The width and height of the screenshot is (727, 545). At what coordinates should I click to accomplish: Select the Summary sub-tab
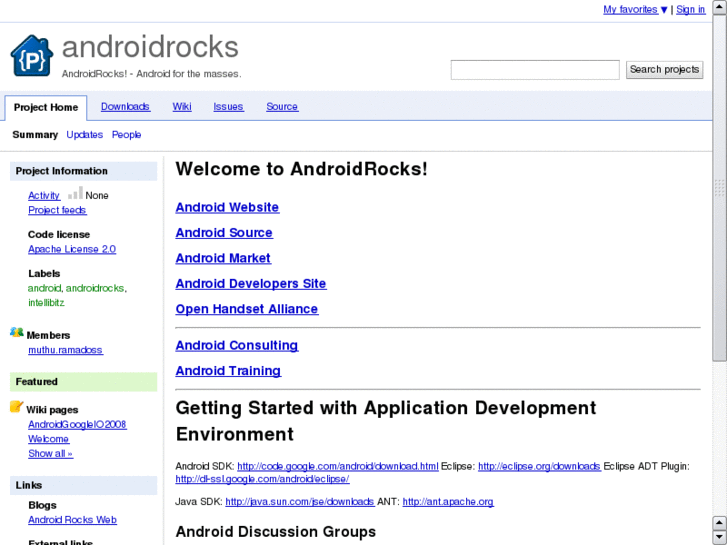coord(35,135)
